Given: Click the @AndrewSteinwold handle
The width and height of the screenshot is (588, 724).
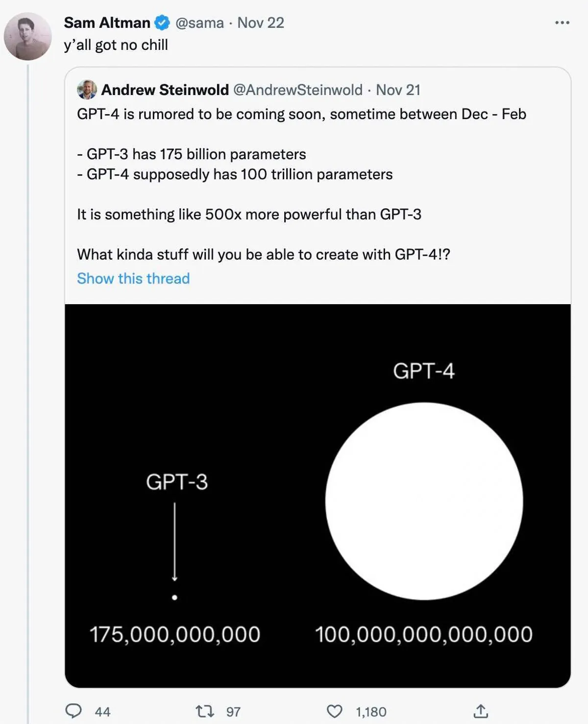Looking at the screenshot, I should (297, 90).
